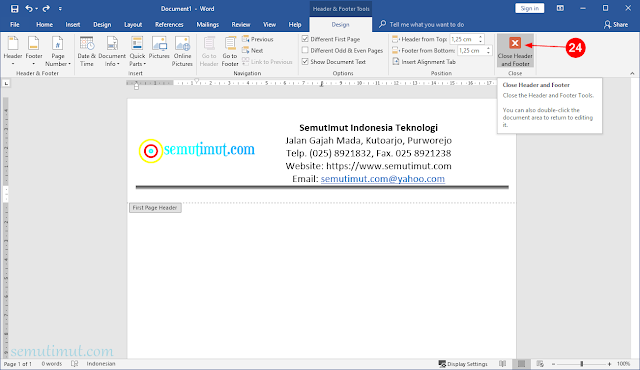Open the Help tab
The width and height of the screenshot is (640, 370).
pos(295,24)
